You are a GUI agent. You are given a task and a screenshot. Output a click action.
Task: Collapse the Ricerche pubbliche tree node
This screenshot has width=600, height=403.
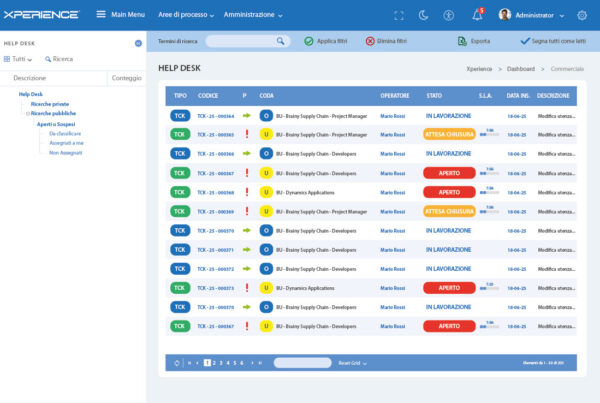pos(27,114)
